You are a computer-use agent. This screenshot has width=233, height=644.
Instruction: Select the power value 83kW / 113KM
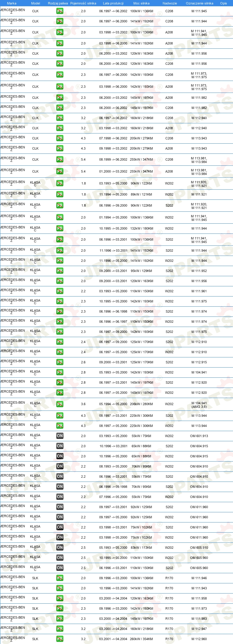pos(142,548)
